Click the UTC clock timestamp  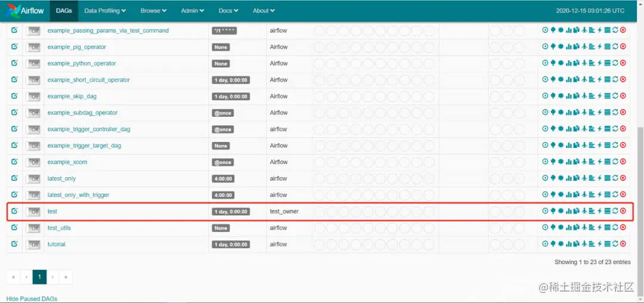pyautogui.click(x=590, y=11)
